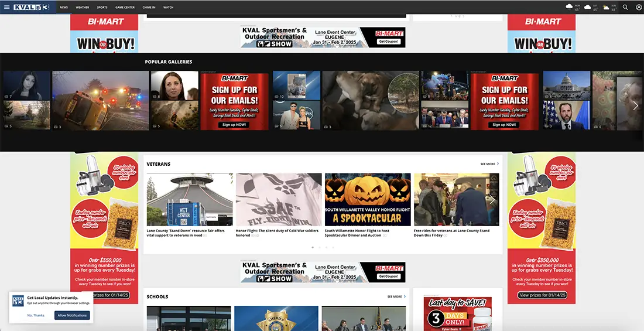Select the first Veterans carousel dot
The width and height of the screenshot is (644, 331).
(313, 248)
